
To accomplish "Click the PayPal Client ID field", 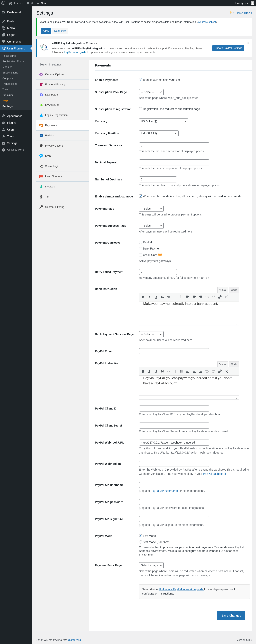I will pyautogui.click(x=174, y=409).
